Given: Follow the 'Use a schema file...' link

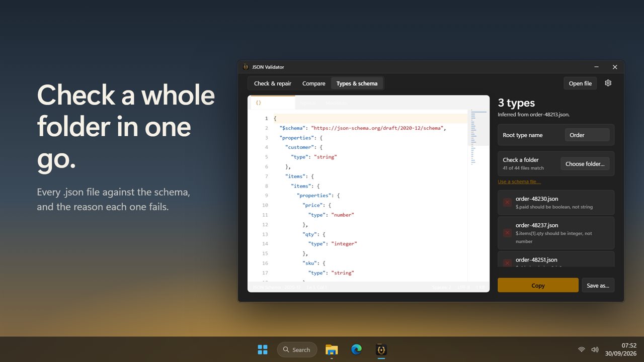Looking at the screenshot, I should pos(519,182).
